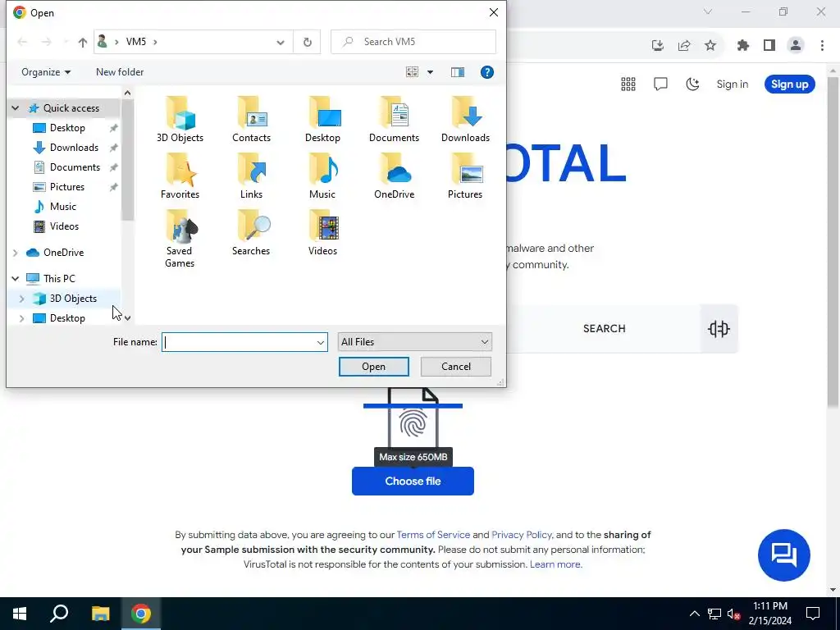Click Chrome share page icon

tap(684, 46)
